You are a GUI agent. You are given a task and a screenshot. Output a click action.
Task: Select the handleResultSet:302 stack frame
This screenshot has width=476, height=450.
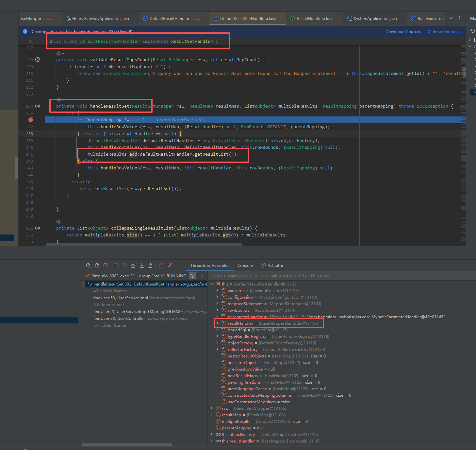[x=146, y=284]
